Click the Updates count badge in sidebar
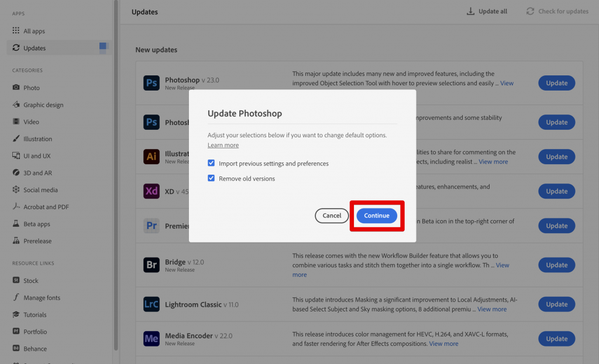This screenshot has height=364, width=599. pyautogui.click(x=103, y=47)
